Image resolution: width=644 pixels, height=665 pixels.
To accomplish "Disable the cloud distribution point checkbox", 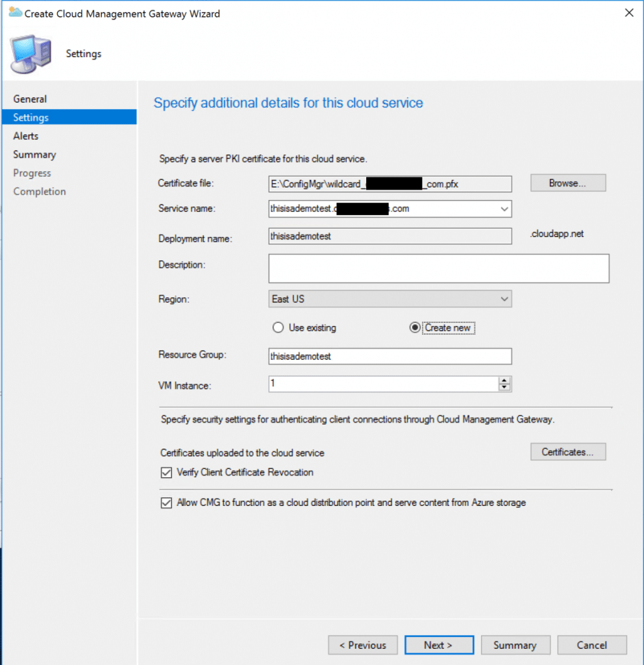I will pos(166,503).
